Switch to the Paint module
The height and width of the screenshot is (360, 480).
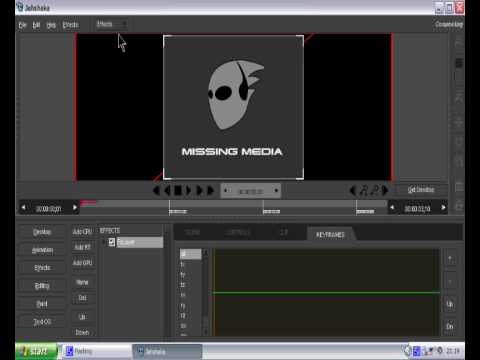pos(42,304)
